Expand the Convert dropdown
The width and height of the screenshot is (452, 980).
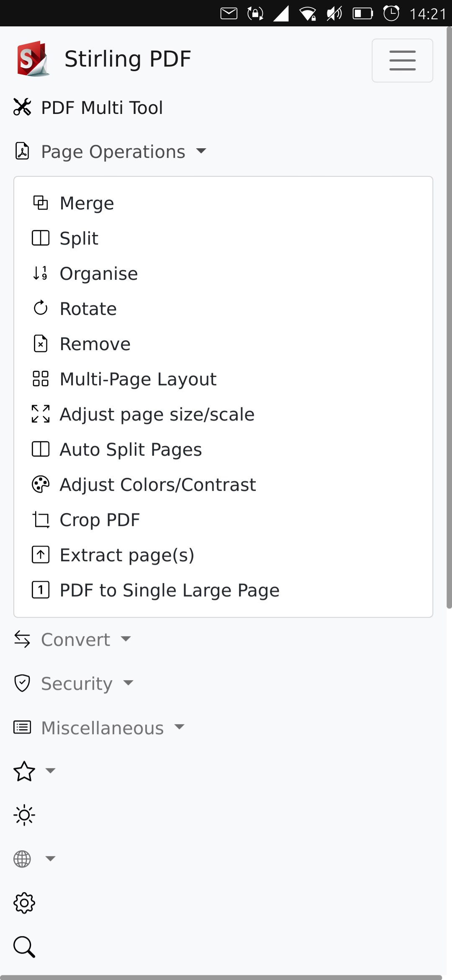click(72, 640)
